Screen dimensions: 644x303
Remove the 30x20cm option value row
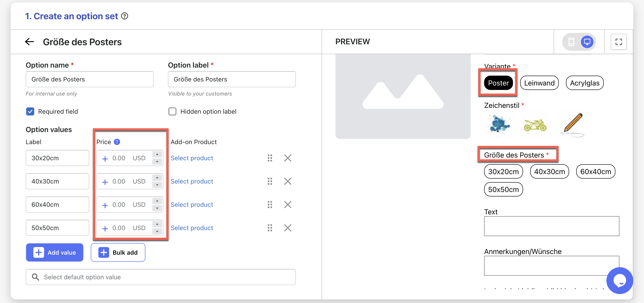point(288,158)
